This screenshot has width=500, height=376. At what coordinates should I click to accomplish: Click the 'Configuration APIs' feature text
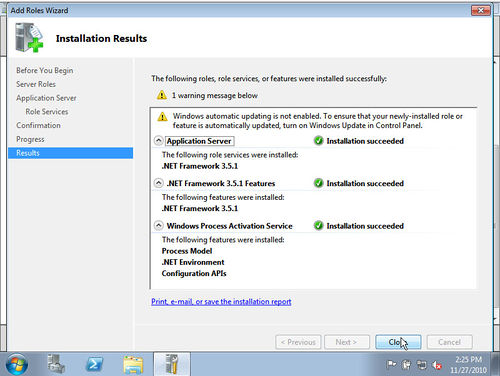pyautogui.click(x=194, y=274)
